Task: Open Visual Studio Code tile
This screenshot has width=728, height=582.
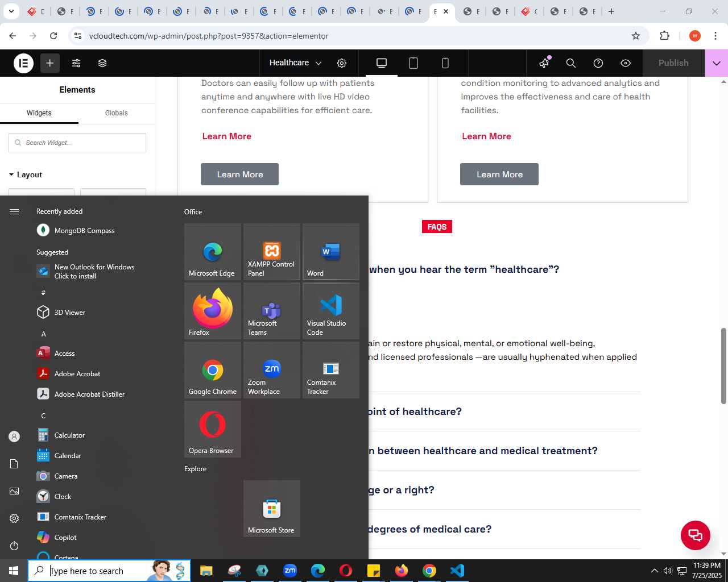Action: pos(331,311)
